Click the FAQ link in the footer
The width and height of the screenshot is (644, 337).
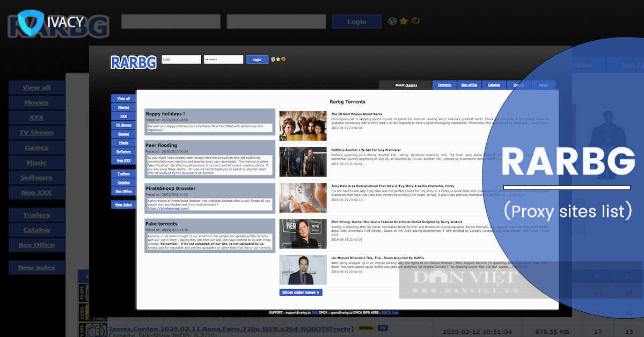[314, 312]
